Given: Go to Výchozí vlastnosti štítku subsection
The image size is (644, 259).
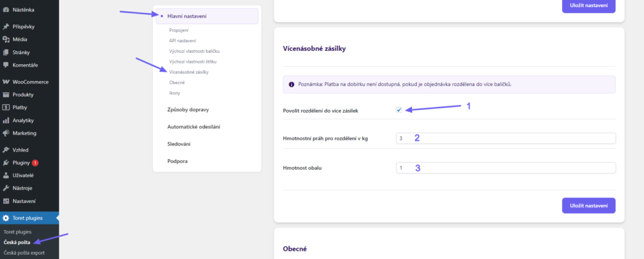Looking at the screenshot, I should point(192,62).
